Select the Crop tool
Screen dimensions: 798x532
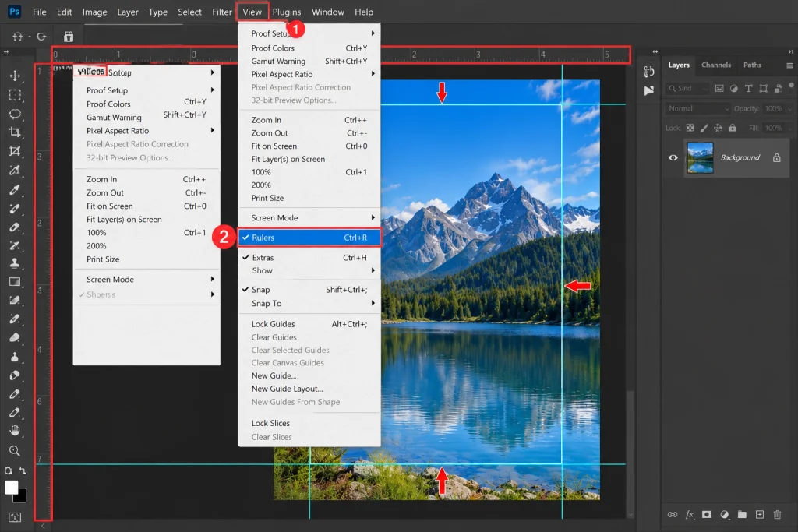tap(15, 132)
